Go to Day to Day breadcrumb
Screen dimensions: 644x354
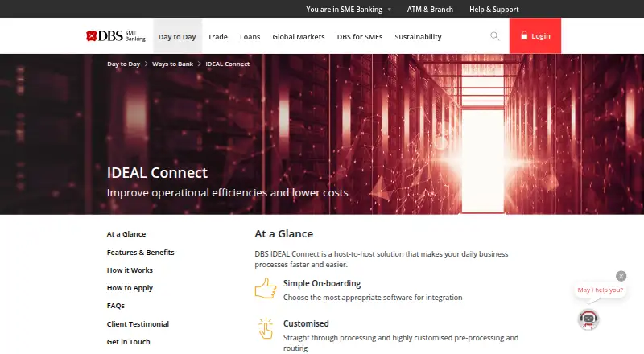coord(123,64)
